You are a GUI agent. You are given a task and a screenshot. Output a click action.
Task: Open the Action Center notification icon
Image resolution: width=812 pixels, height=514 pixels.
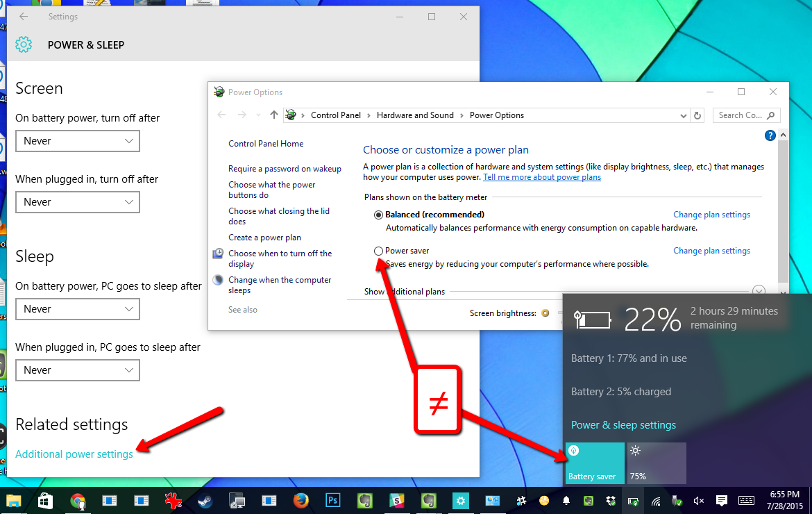coord(721,500)
